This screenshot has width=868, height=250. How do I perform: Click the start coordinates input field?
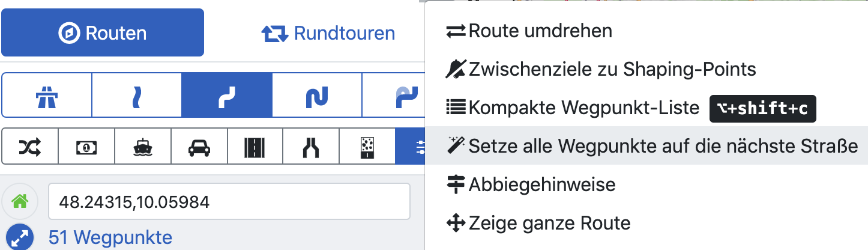[229, 202]
